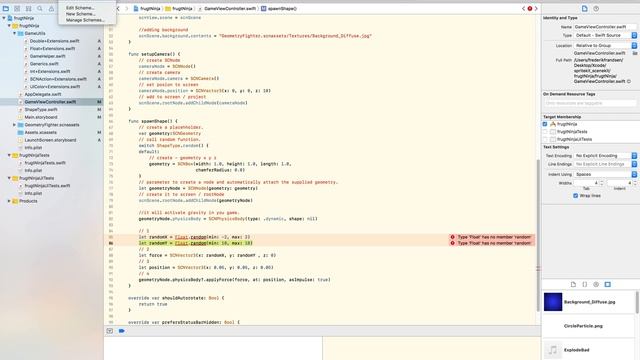Click the error icon for randomY line
This screenshot has height=360, width=640.
pos(452,243)
